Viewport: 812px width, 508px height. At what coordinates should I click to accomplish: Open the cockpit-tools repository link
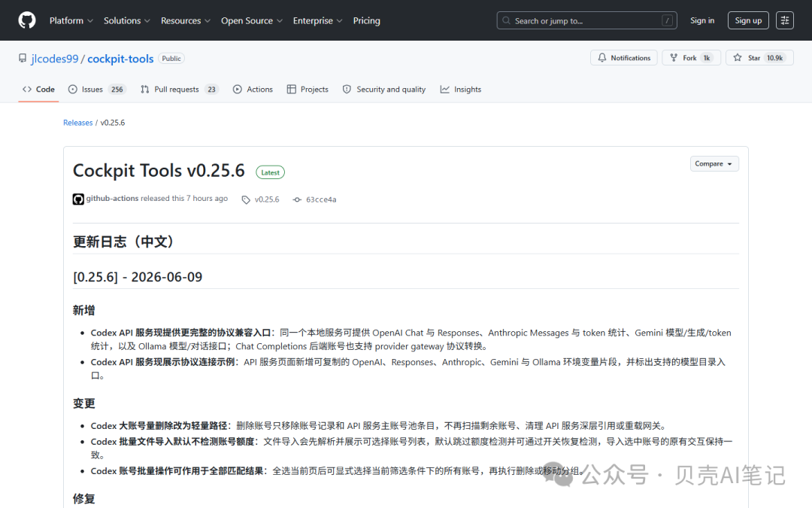[x=120, y=59]
